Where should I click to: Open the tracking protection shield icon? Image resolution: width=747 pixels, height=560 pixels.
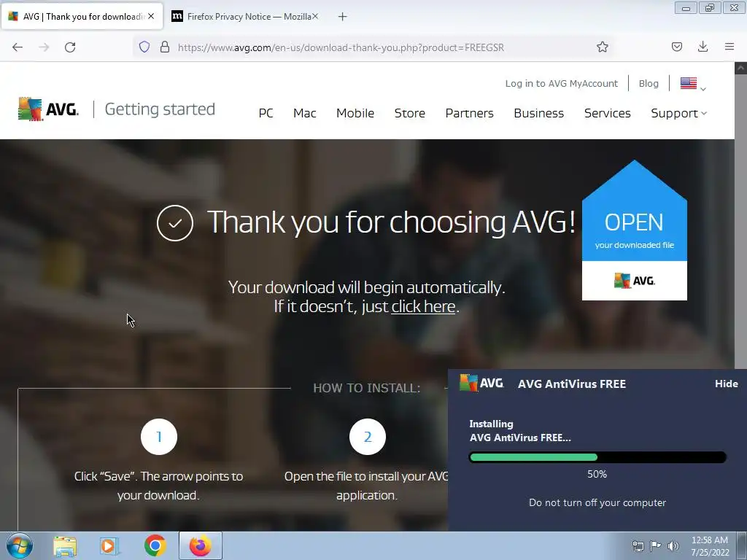coord(144,47)
